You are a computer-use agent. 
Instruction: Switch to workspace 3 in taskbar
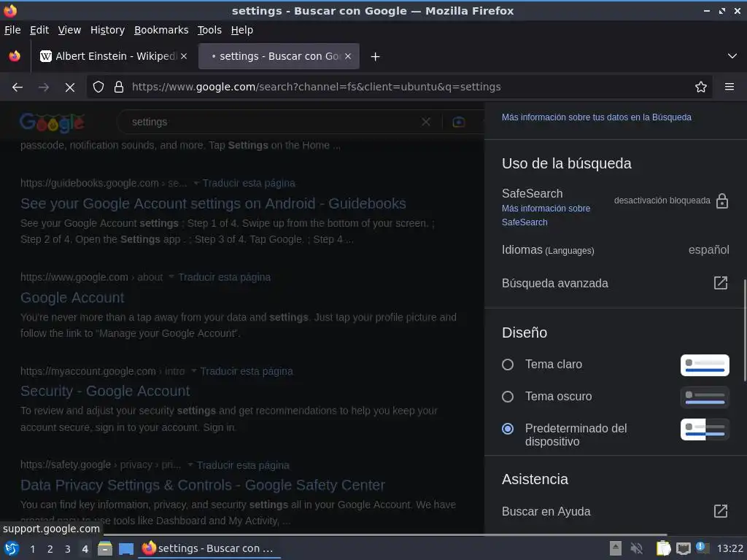click(68, 549)
